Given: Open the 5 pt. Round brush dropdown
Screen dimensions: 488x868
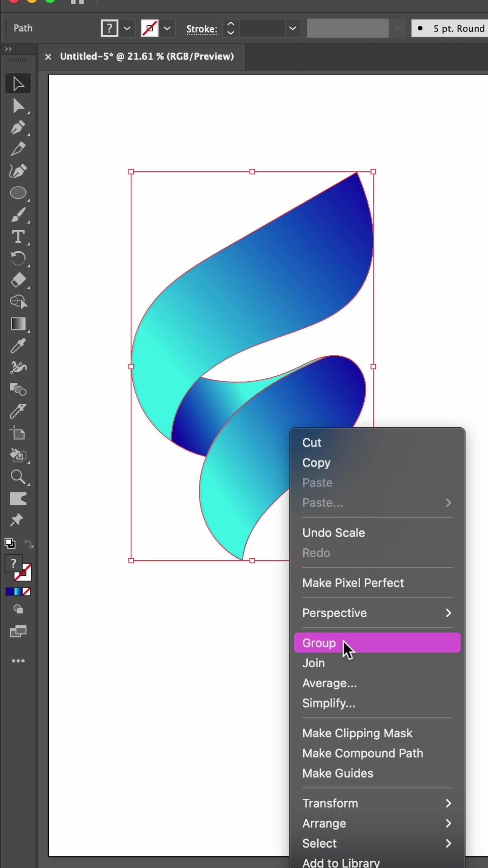Looking at the screenshot, I should click(449, 28).
